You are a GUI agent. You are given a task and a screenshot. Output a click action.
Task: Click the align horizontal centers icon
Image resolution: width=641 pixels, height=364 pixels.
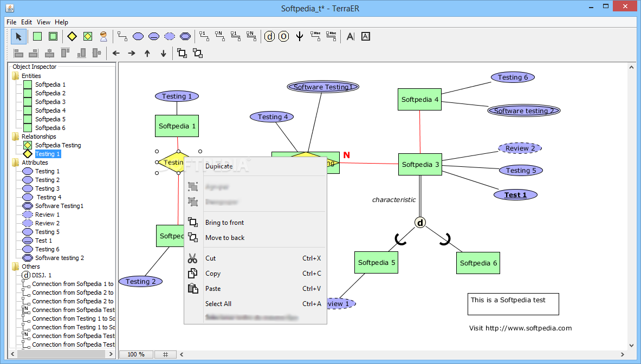49,53
